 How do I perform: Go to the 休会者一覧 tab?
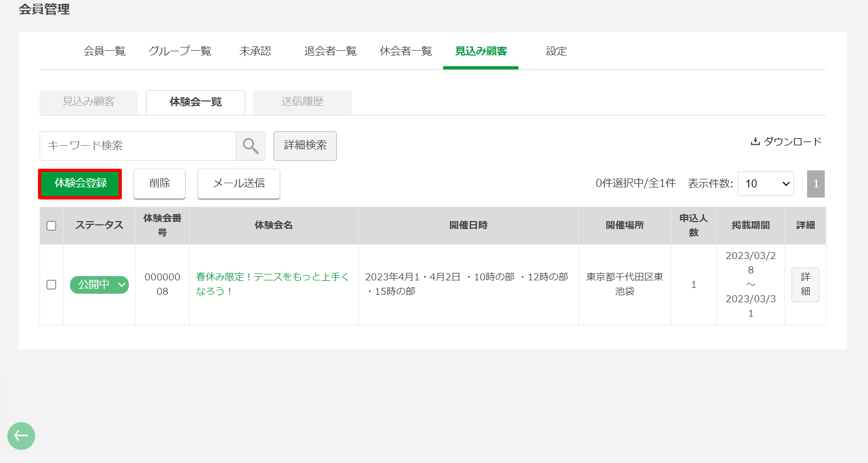click(x=406, y=51)
